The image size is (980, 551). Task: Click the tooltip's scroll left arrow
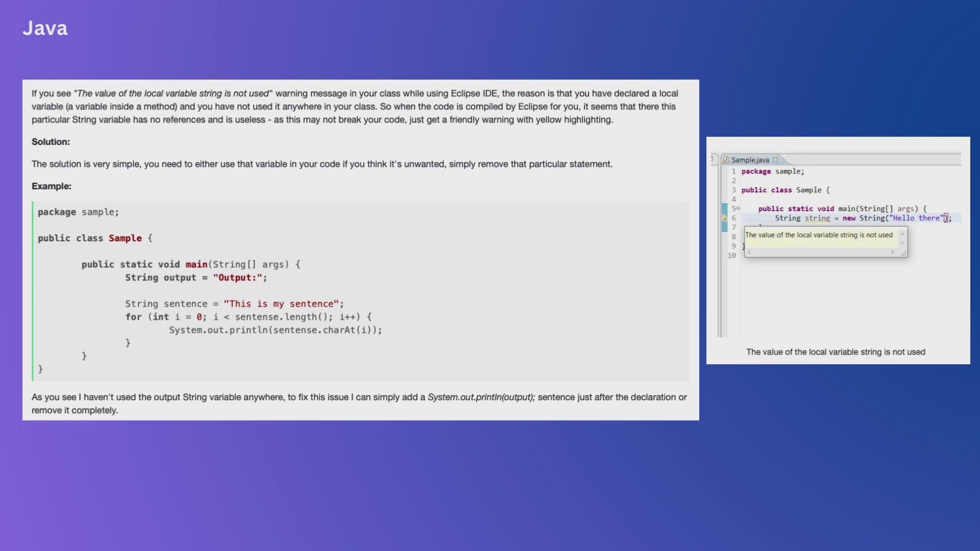point(749,252)
